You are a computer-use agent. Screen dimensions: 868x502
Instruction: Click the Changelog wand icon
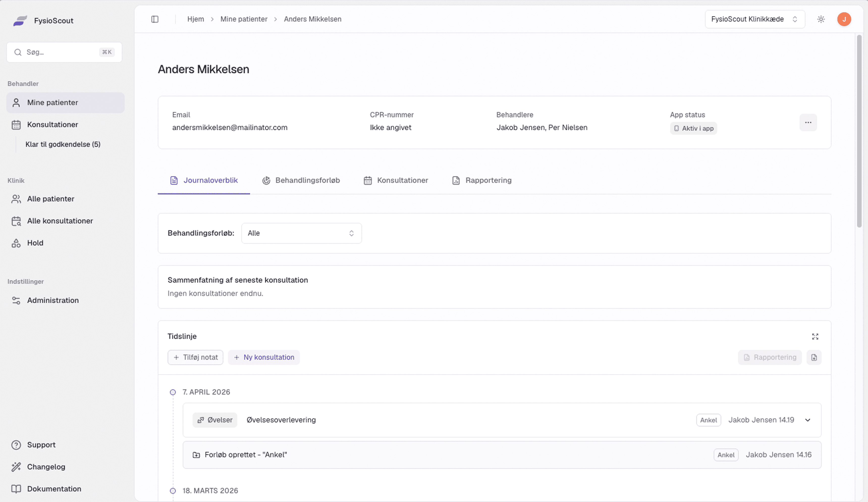coord(16,467)
